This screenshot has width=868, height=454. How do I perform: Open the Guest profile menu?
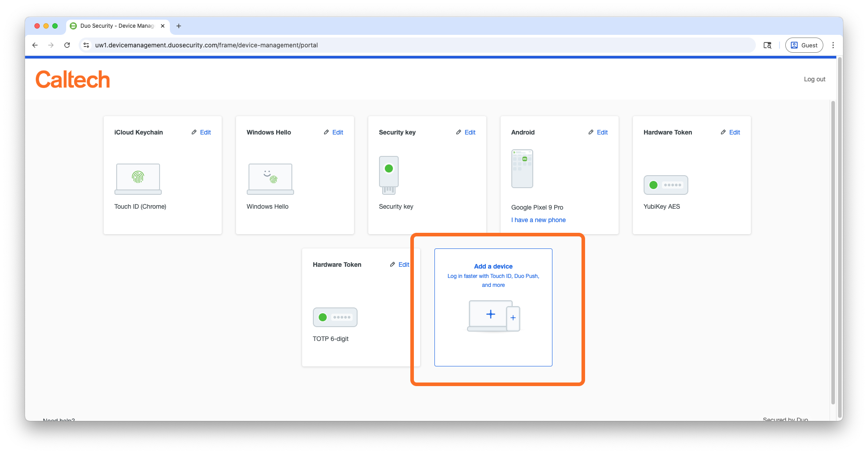[804, 45]
